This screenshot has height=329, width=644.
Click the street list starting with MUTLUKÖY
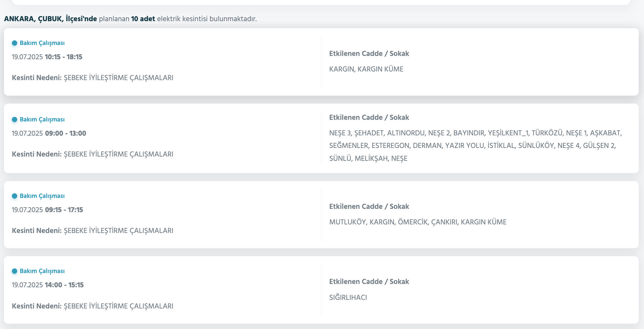(418, 222)
